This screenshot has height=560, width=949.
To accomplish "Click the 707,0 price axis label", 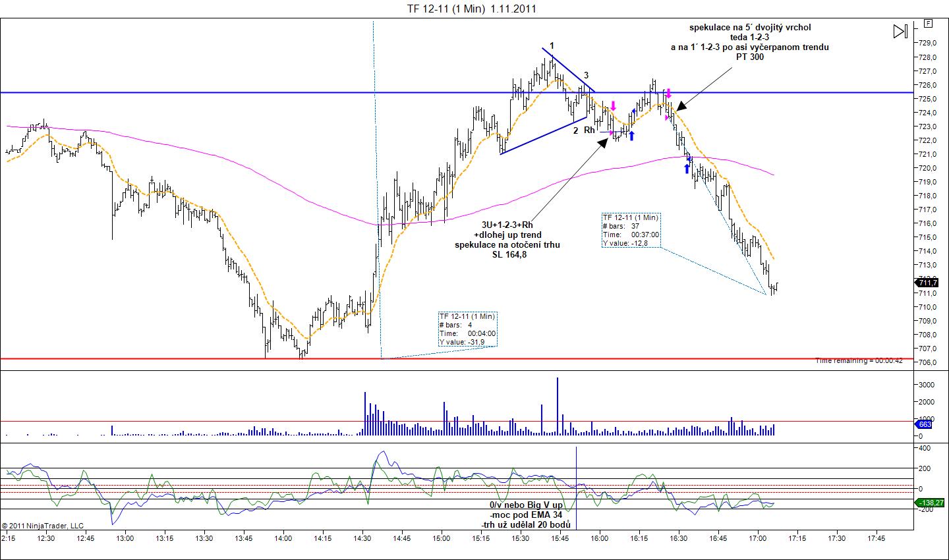I will coord(928,349).
